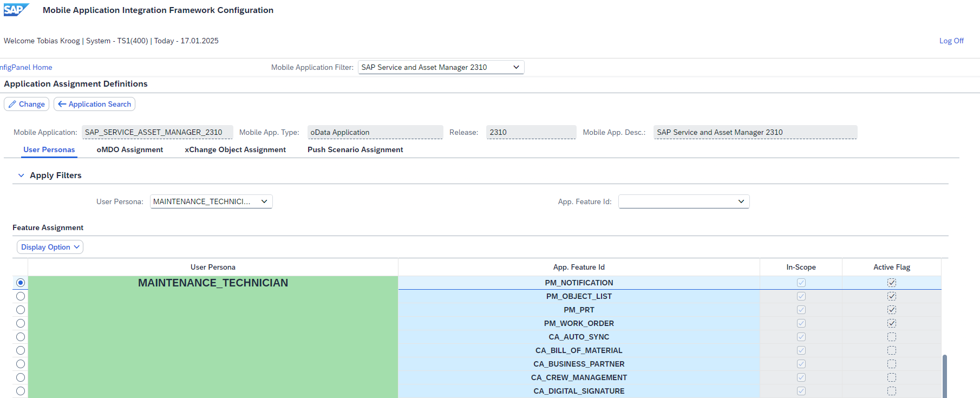Open the App. Feature Id dropdown
The image size is (980, 398).
684,201
